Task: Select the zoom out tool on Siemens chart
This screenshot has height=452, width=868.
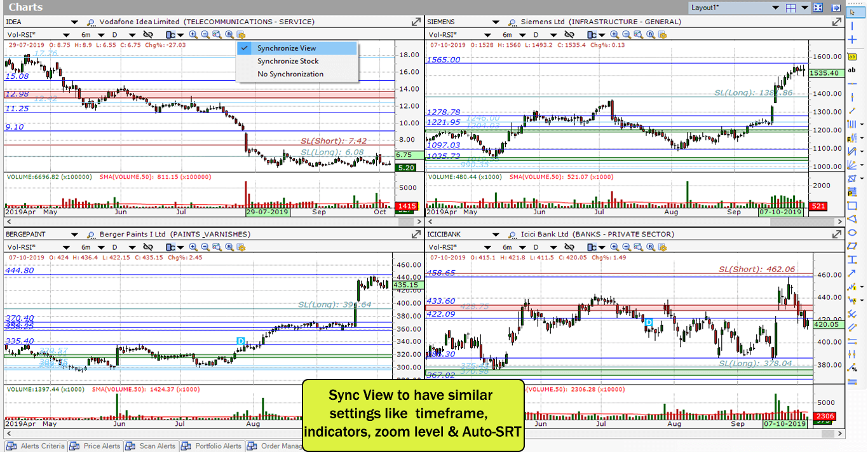Action: (x=626, y=35)
